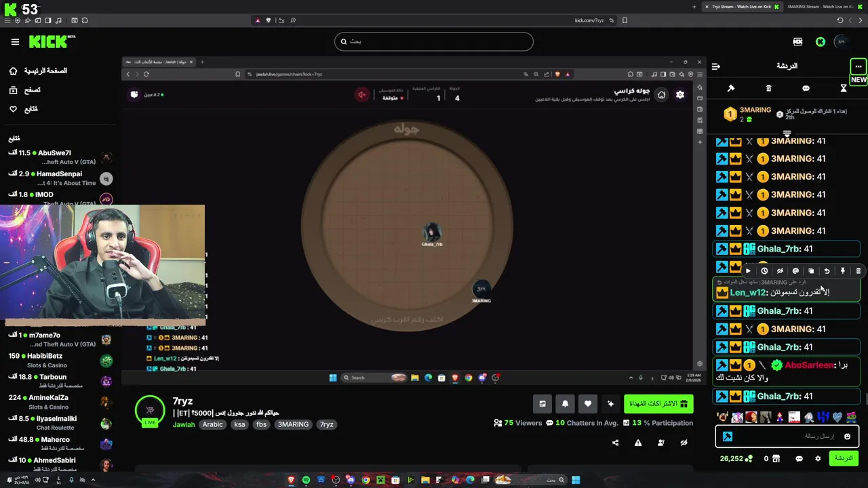Image resolution: width=868 pixels, height=488 pixels.
Task: Open HabibiBetz recommended channel
Action: (60, 361)
